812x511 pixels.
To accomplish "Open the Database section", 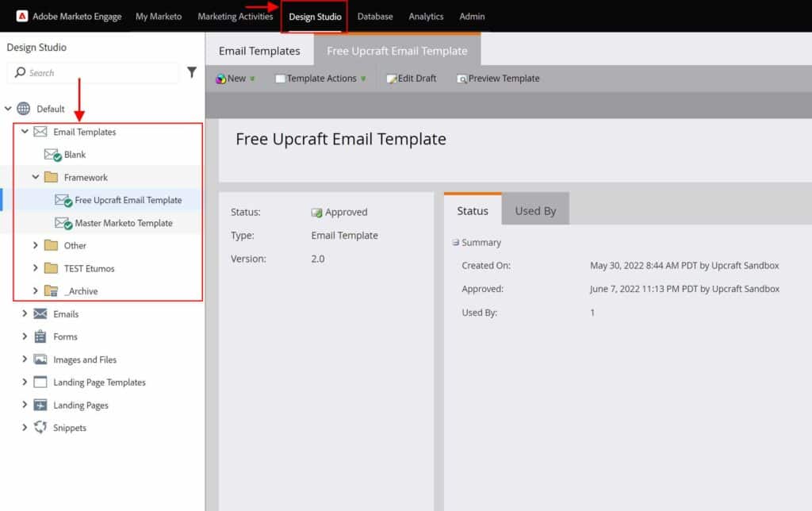I will [x=375, y=16].
